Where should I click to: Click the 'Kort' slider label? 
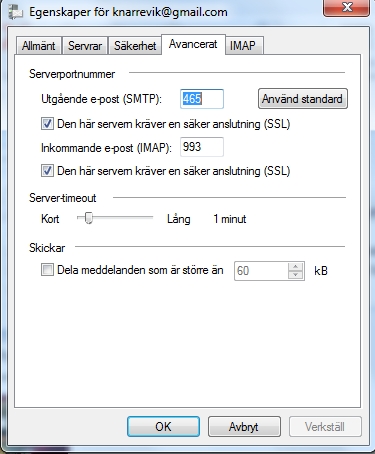tap(50, 219)
